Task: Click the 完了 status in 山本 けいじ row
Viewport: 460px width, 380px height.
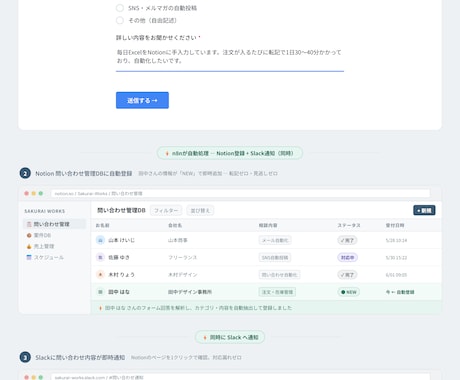Action: (x=347, y=240)
